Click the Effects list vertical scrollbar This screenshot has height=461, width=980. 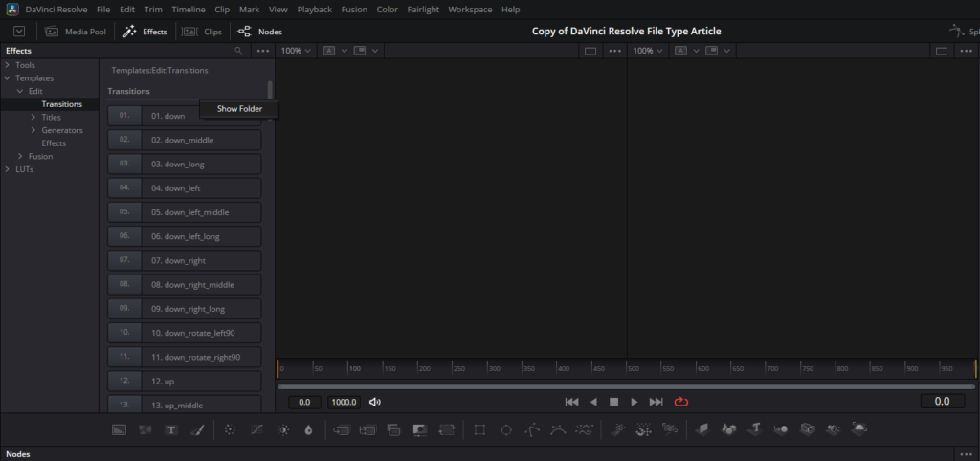coord(270,91)
